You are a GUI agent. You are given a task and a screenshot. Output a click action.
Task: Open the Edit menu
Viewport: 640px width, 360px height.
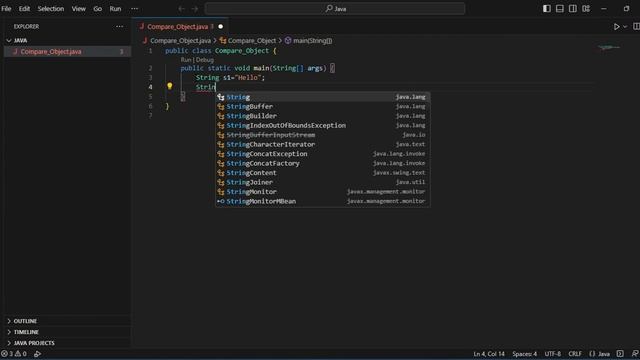(24, 9)
